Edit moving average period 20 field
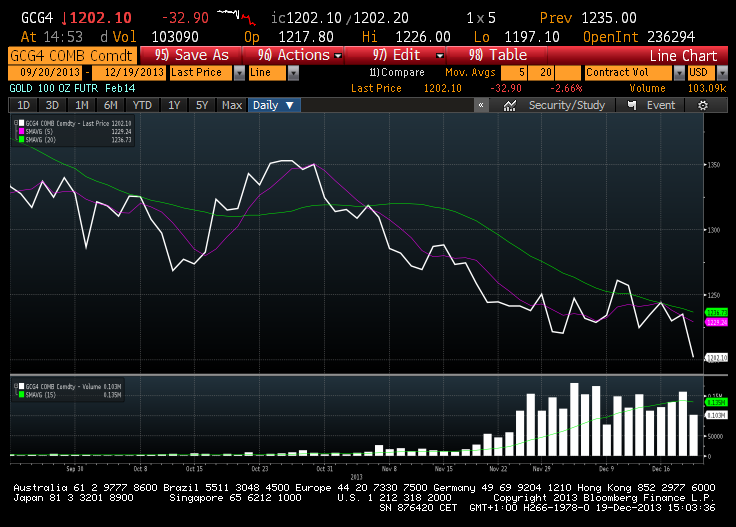The width and height of the screenshot is (736, 527). (x=541, y=73)
